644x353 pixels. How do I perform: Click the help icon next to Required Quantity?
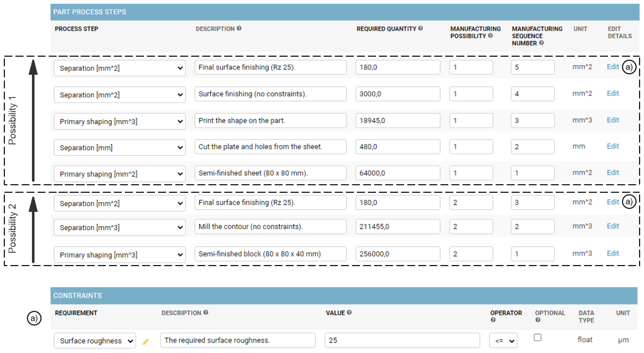point(420,28)
